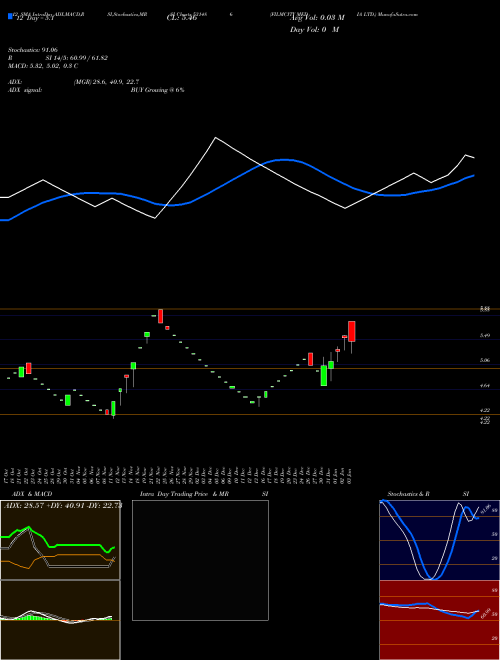Click the 'Day Vol: 0 M' text
The height and width of the screenshot is (660, 500).
point(314,30)
